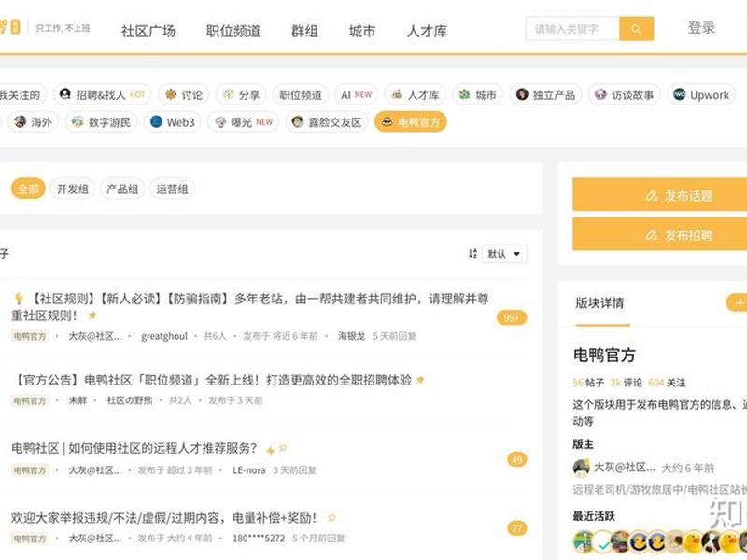Viewport: 747px width, 560px height.
Task: Open the 默认 sort dropdown
Action: [x=504, y=253]
